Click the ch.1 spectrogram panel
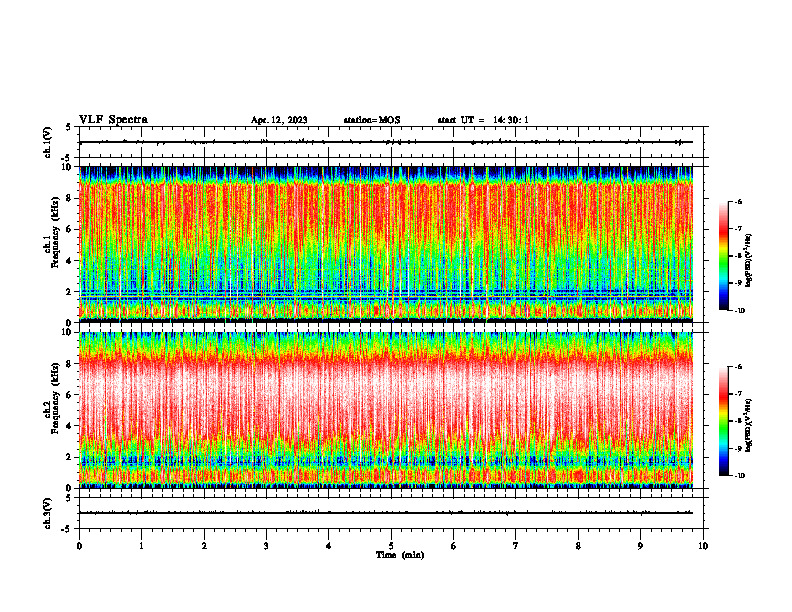 click(x=386, y=244)
